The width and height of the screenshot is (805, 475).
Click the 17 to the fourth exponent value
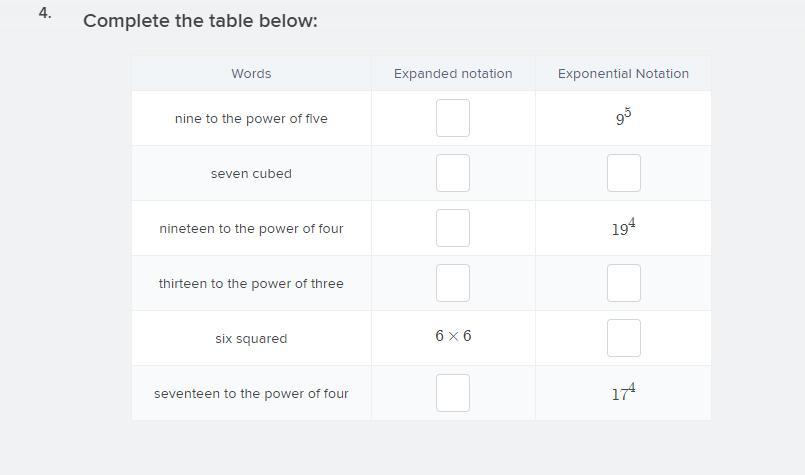(x=623, y=393)
